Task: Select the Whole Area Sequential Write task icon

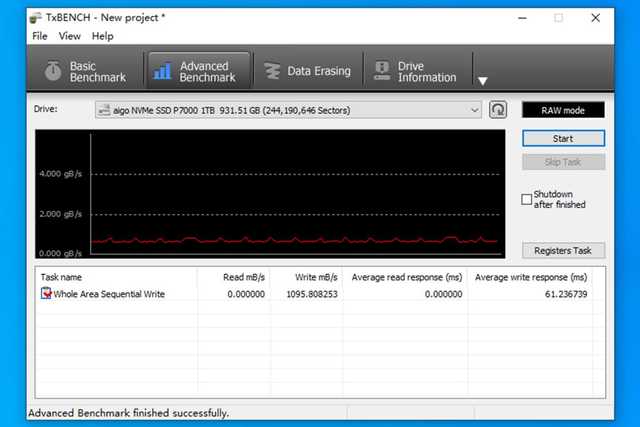Action: 46,294
